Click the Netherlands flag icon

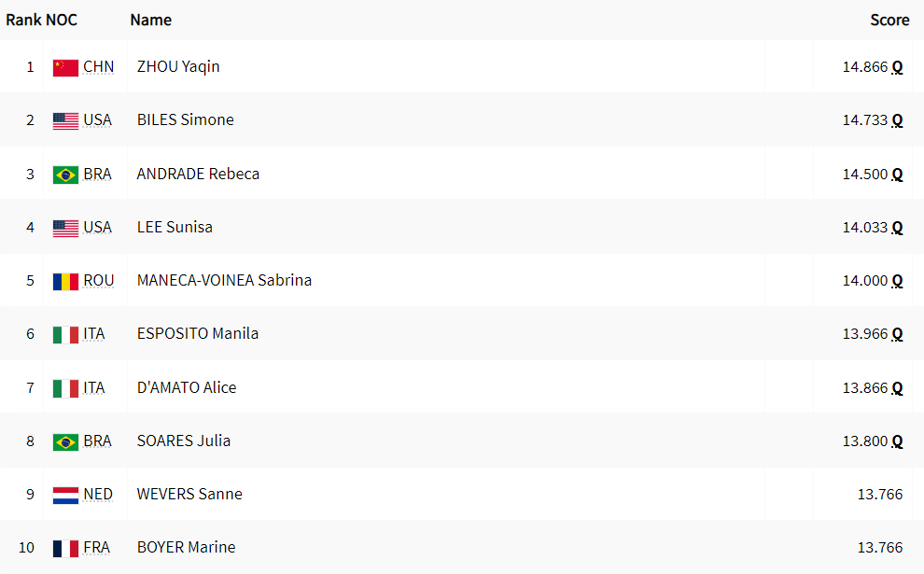coord(65,495)
